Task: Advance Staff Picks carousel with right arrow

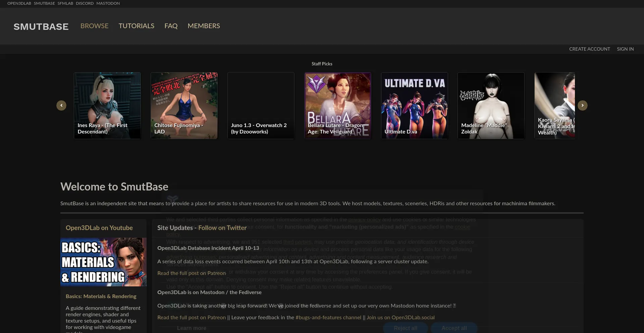Action: point(582,105)
